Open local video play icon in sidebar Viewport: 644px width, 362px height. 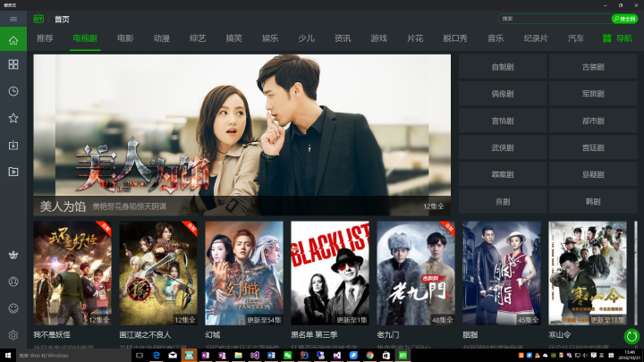(13, 172)
